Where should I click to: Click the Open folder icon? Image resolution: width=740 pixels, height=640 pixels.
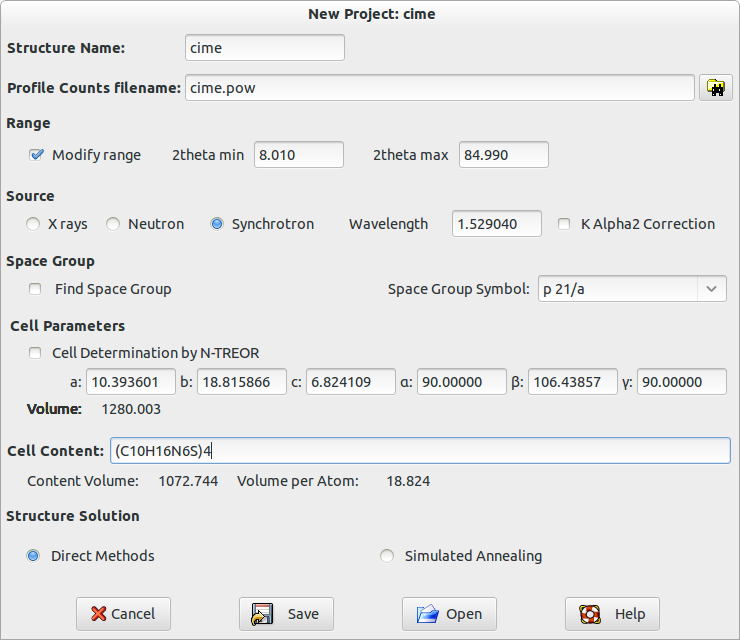click(428, 614)
